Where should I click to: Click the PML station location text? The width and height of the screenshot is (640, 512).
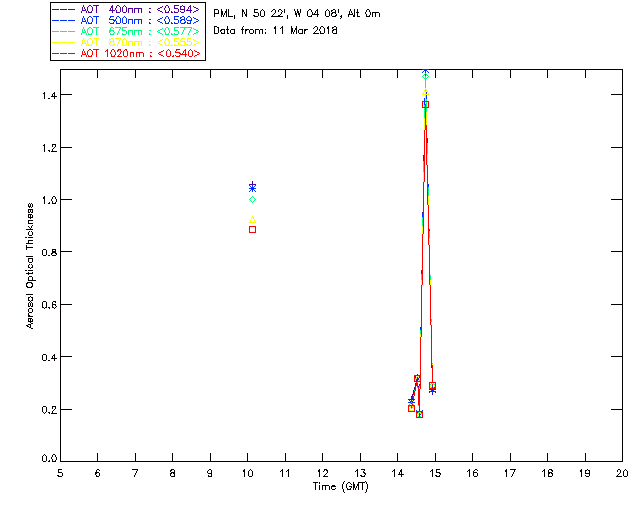click(x=297, y=13)
